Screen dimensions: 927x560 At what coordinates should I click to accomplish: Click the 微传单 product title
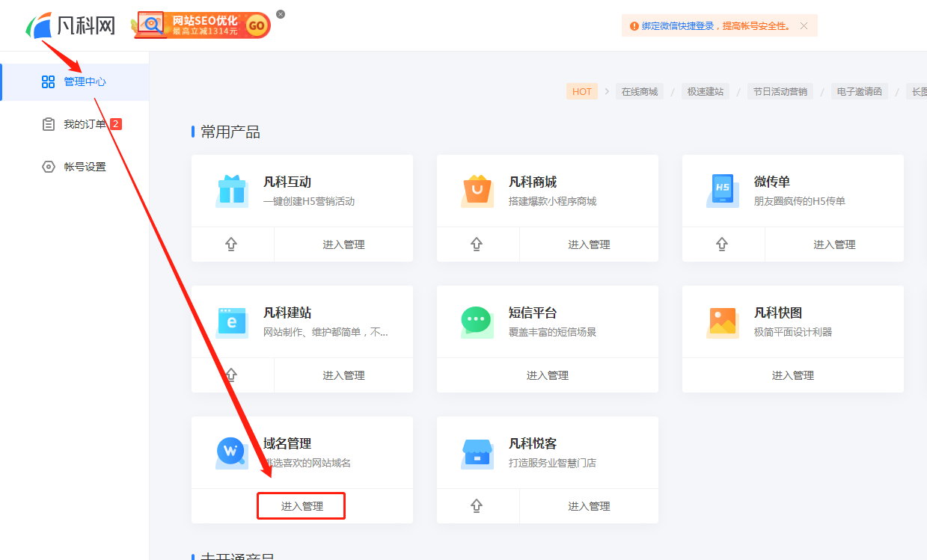772,182
